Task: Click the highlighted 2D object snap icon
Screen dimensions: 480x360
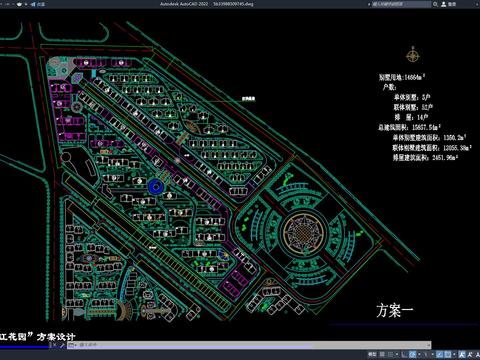Action: [x=448, y=354]
